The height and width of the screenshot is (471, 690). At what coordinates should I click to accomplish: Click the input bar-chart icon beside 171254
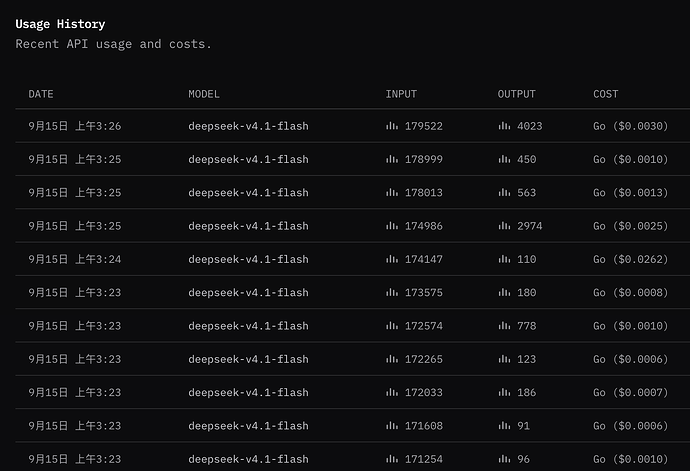[x=392, y=459]
